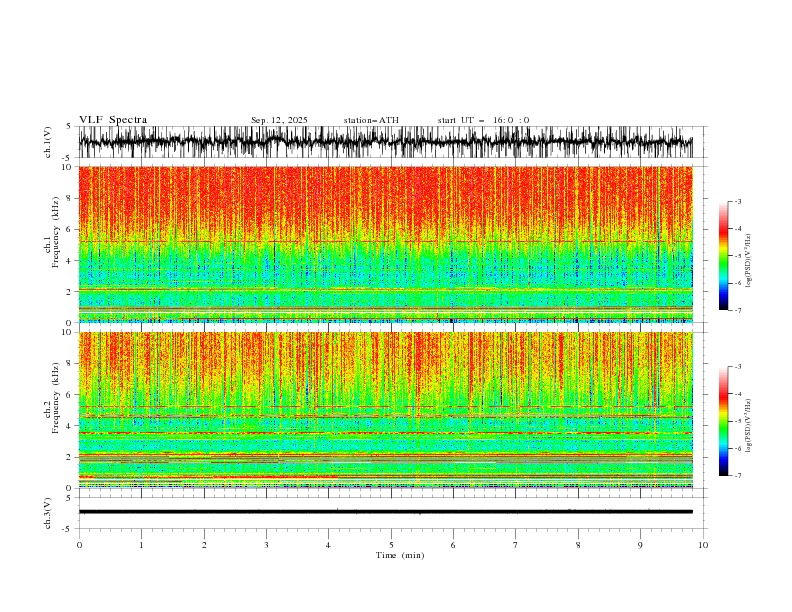Image resolution: width=792 pixels, height=612 pixels.
Task: Click time axis tick label "5"
Action: coord(391,545)
